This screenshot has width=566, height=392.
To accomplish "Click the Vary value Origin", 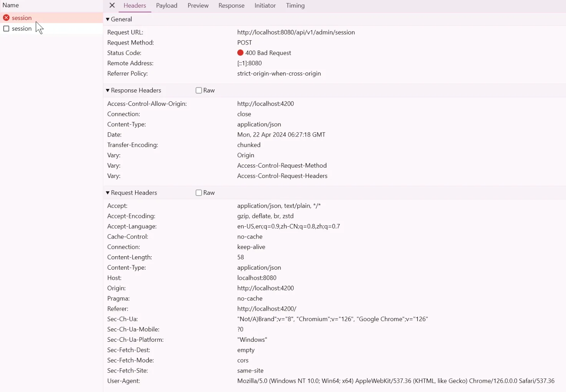I will pyautogui.click(x=246, y=156).
